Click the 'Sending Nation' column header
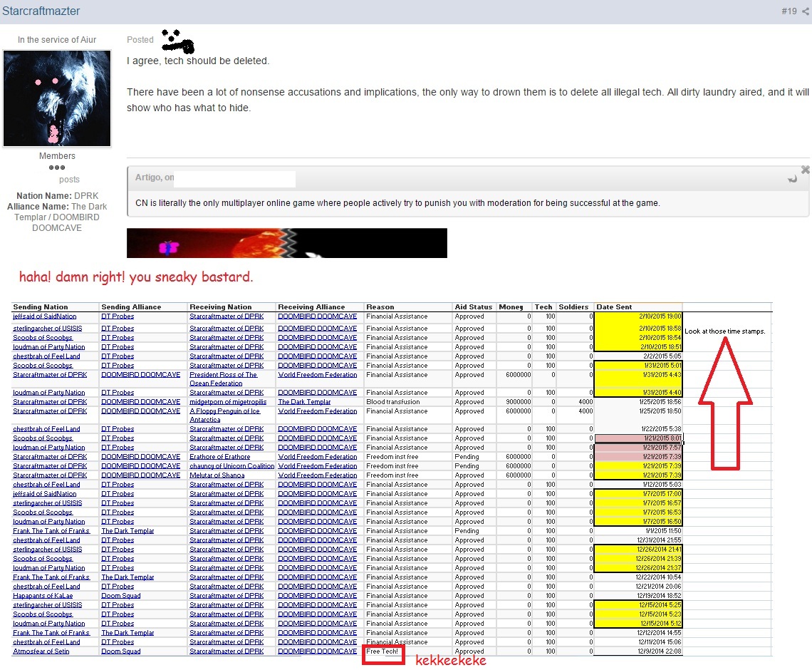812x670 pixels. coord(41,306)
